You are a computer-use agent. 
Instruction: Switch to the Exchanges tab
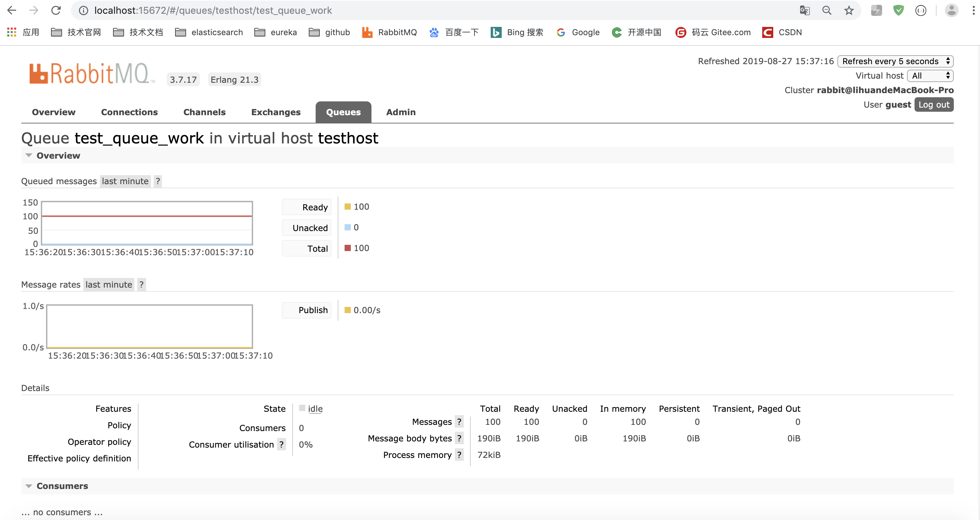click(x=276, y=112)
